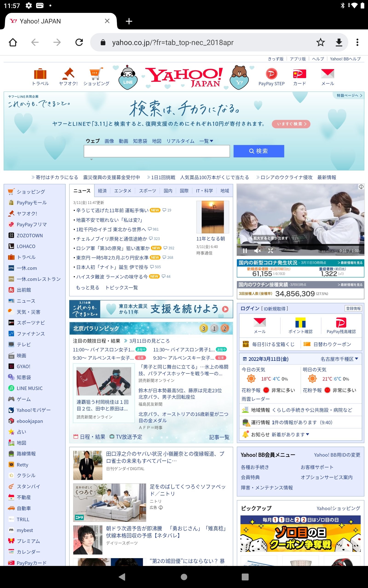Click the ad info icon on video
The image size is (368, 588).
[x=361, y=186]
